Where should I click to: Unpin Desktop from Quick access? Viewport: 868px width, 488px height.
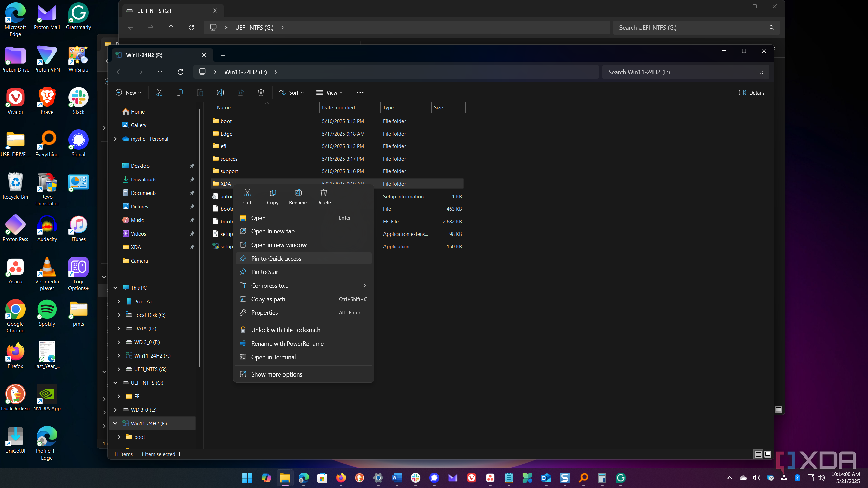point(192,166)
